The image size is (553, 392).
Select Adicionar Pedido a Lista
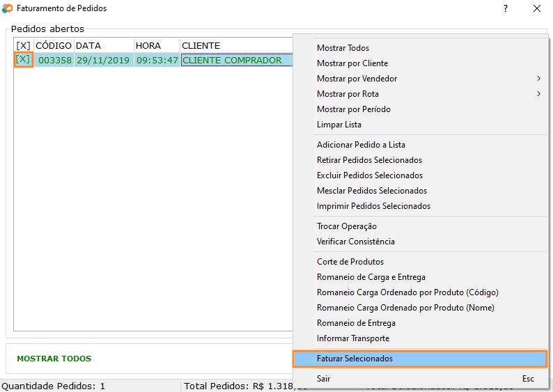point(361,145)
